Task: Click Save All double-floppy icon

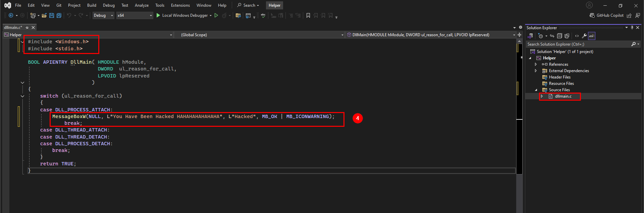Action: [x=59, y=15]
